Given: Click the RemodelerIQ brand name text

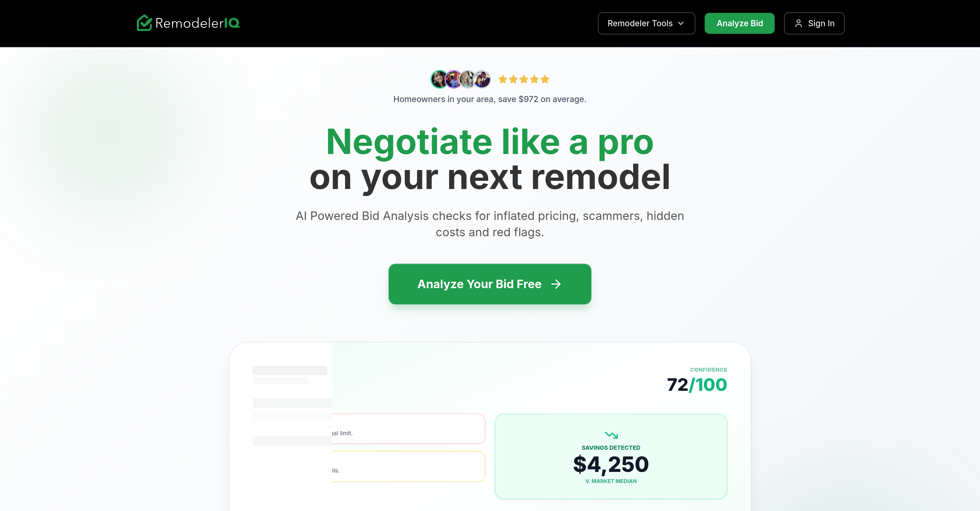Looking at the screenshot, I should click(197, 23).
